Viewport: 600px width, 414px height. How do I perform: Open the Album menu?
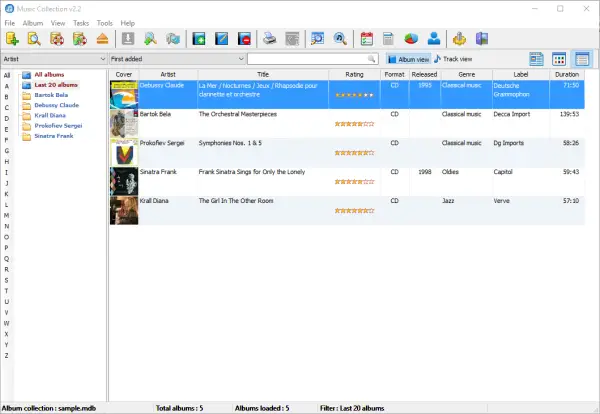(33, 22)
